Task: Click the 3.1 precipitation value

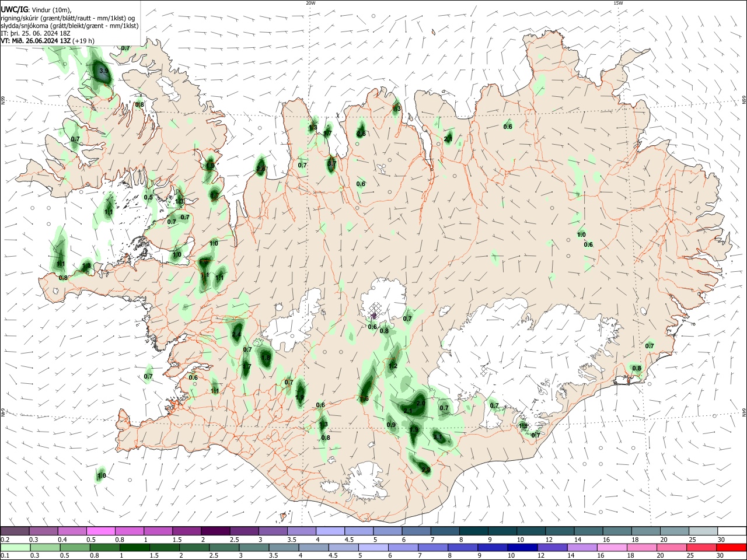Action: click(438, 436)
